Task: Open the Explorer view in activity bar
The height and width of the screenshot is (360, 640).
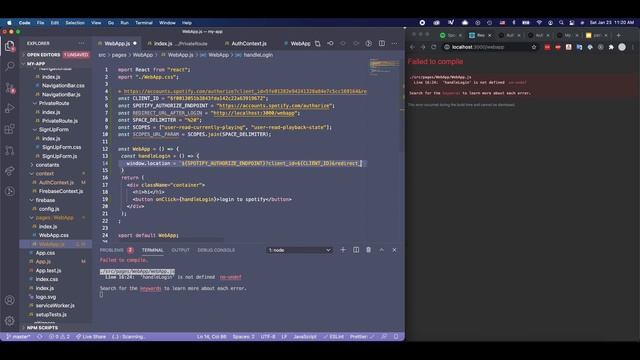Action: (x=10, y=46)
